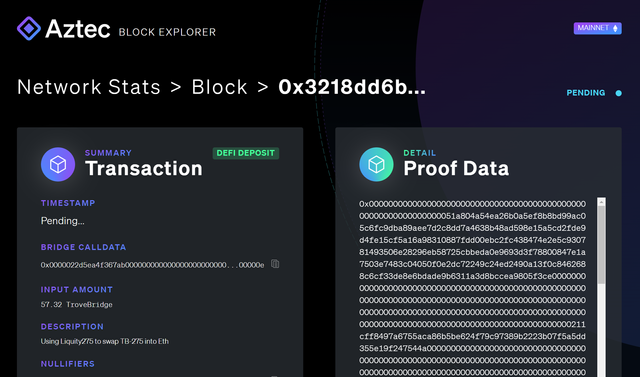Grab the Proof Data scrollbar thumb
The width and height of the screenshot is (640, 377).
[601, 245]
